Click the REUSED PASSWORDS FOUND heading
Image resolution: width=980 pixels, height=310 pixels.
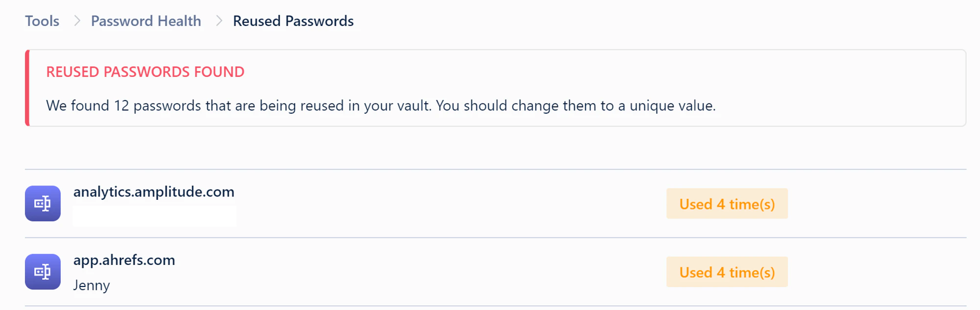(x=145, y=72)
